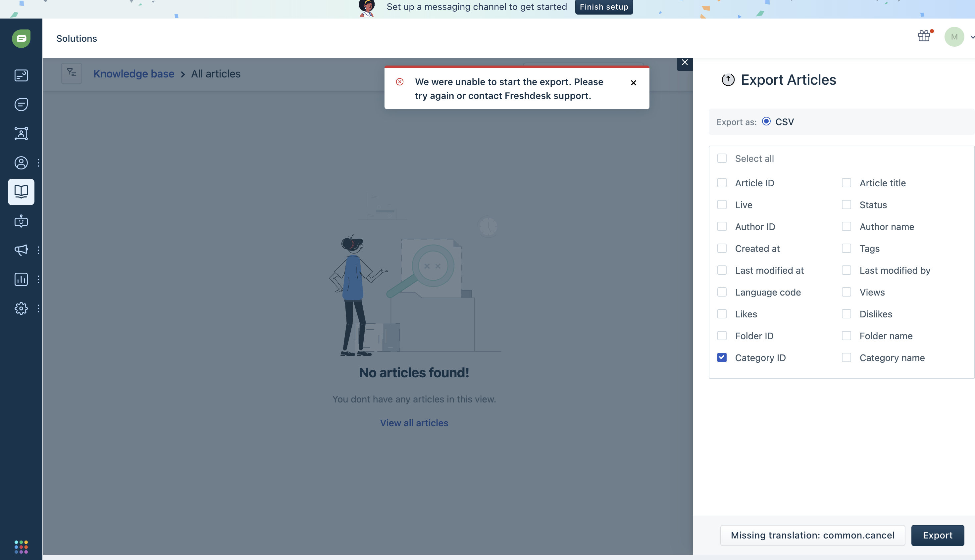Go to Knowledge base breadcrumb

point(133,74)
